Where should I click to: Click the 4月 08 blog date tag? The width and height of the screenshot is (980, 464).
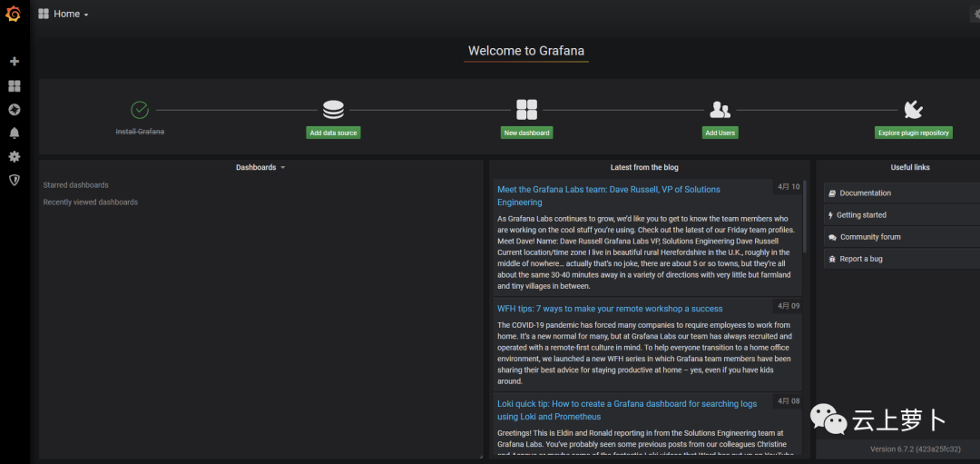tap(789, 400)
